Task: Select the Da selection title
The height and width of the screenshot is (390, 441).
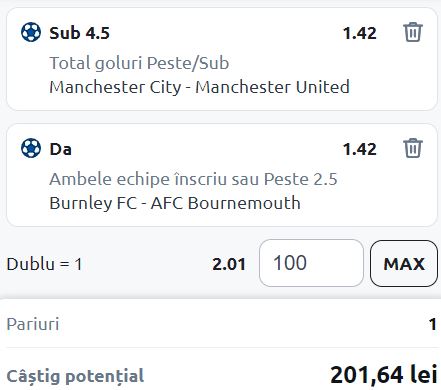Action: click(x=60, y=149)
